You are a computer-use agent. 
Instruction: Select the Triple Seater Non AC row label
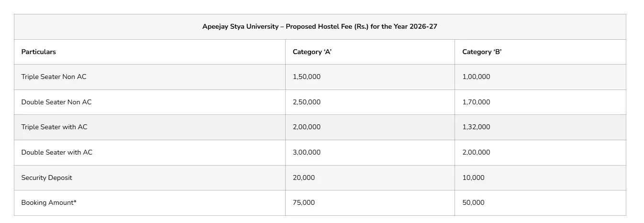point(54,77)
